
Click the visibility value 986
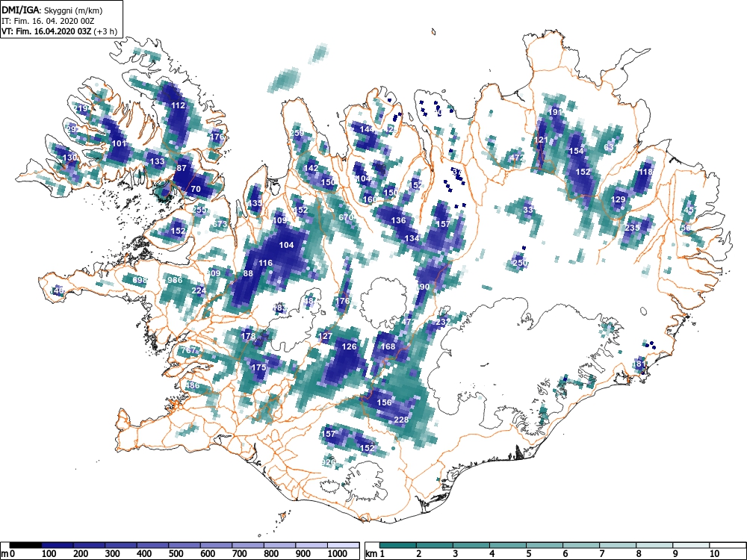175,280
